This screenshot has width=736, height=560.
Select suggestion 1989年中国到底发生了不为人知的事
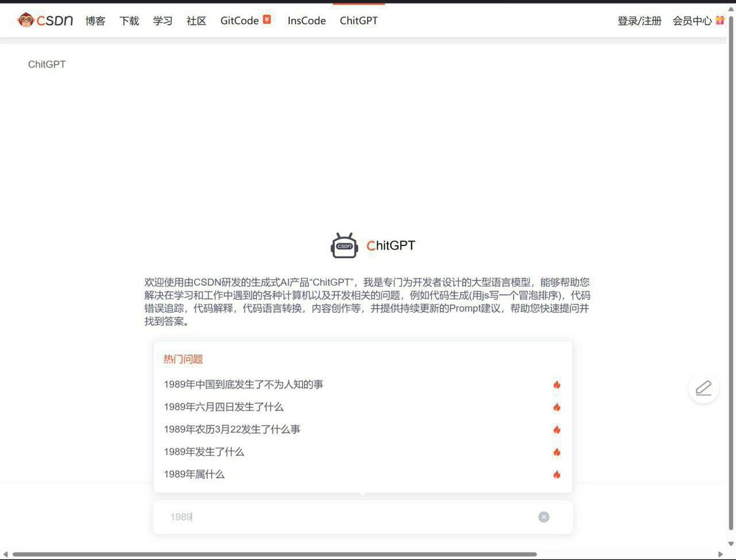coord(362,385)
